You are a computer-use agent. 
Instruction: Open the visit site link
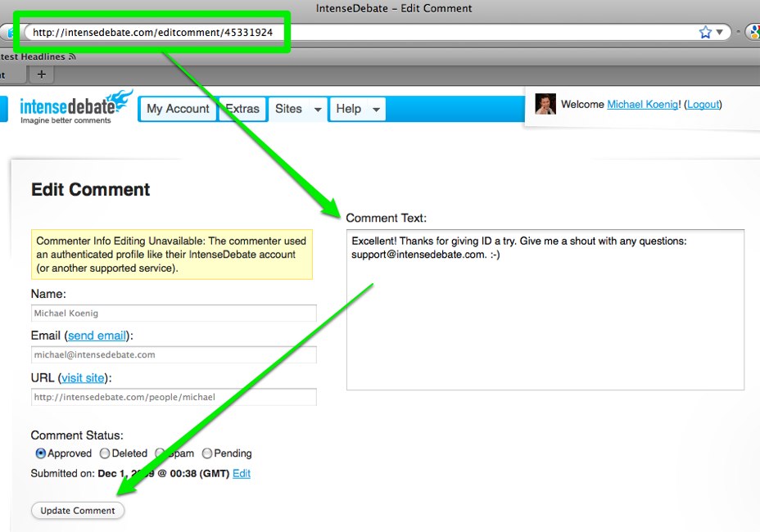pos(83,377)
